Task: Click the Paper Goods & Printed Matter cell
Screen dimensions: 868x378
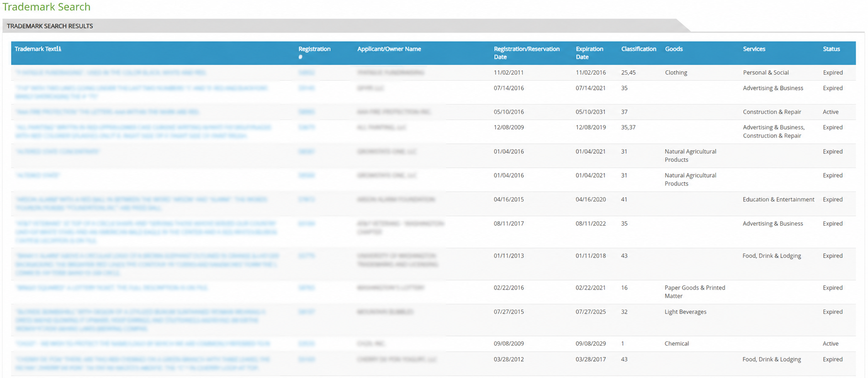Action: [695, 292]
